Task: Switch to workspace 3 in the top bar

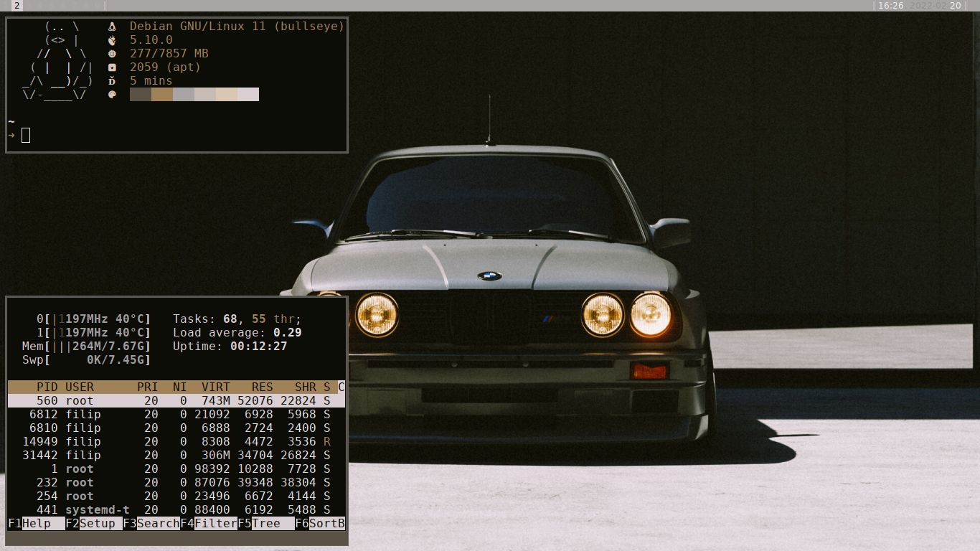Action: (29, 5)
